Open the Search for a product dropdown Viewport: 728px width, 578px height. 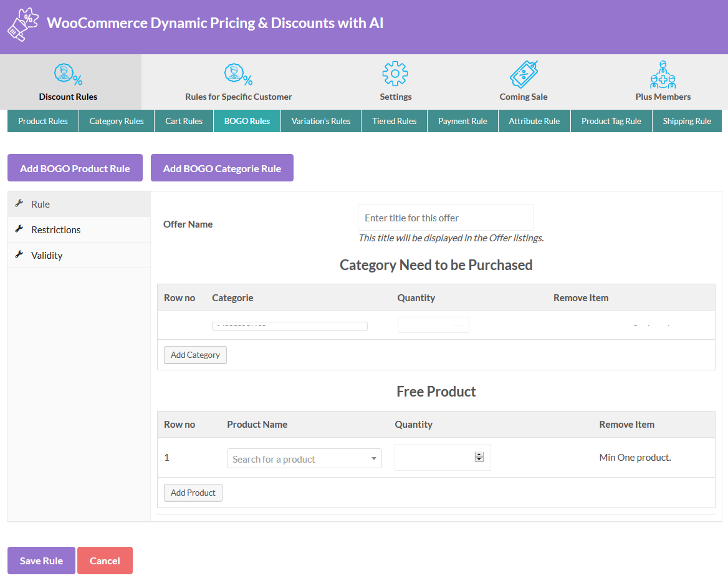coord(304,457)
